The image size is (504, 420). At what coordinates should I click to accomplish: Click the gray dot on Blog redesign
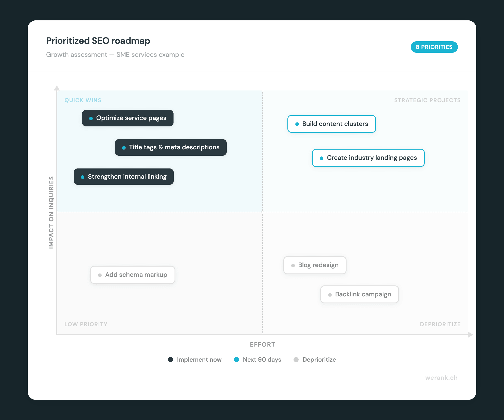tap(293, 265)
